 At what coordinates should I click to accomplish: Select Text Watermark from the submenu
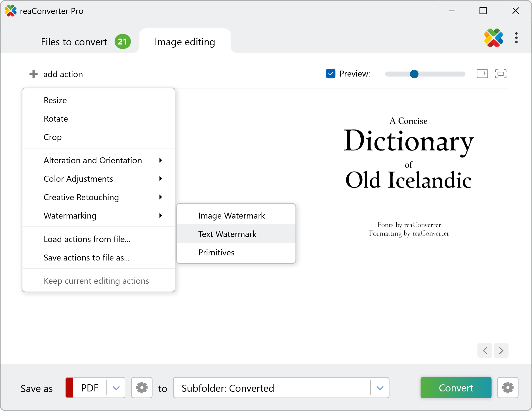(x=227, y=234)
